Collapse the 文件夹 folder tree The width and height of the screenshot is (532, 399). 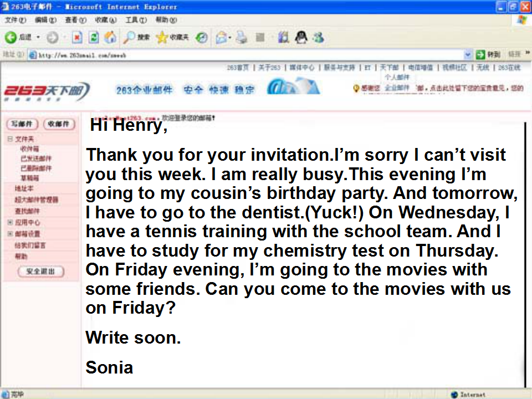point(10,139)
